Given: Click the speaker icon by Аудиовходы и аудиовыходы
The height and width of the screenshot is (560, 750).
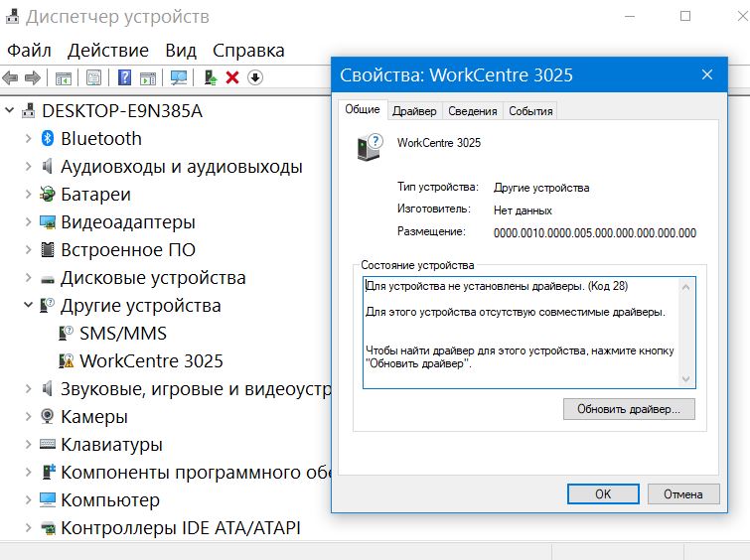Looking at the screenshot, I should point(47,167).
